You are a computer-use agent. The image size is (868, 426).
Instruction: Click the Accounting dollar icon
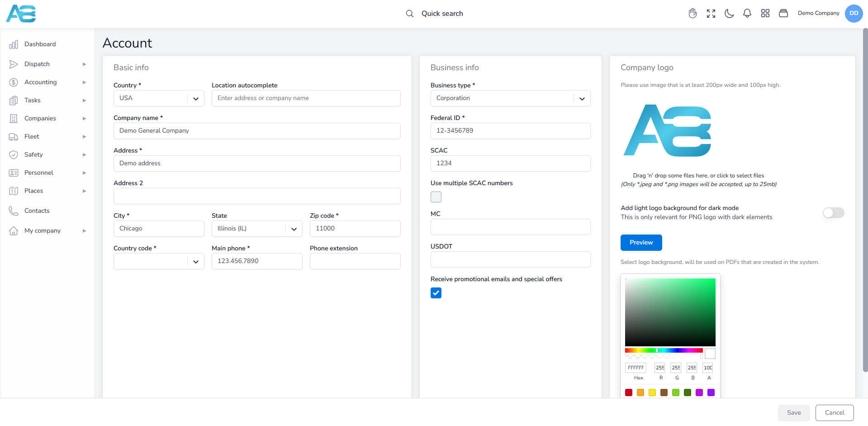click(14, 82)
